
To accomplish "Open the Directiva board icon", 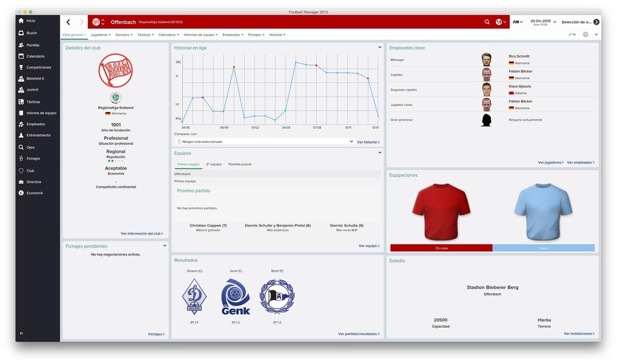I will coord(21,182).
